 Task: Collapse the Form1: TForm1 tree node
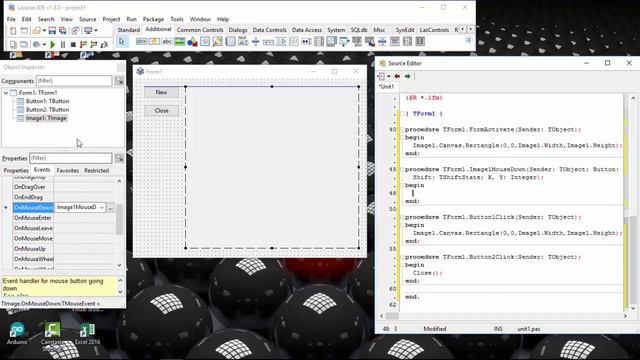coord(6,93)
